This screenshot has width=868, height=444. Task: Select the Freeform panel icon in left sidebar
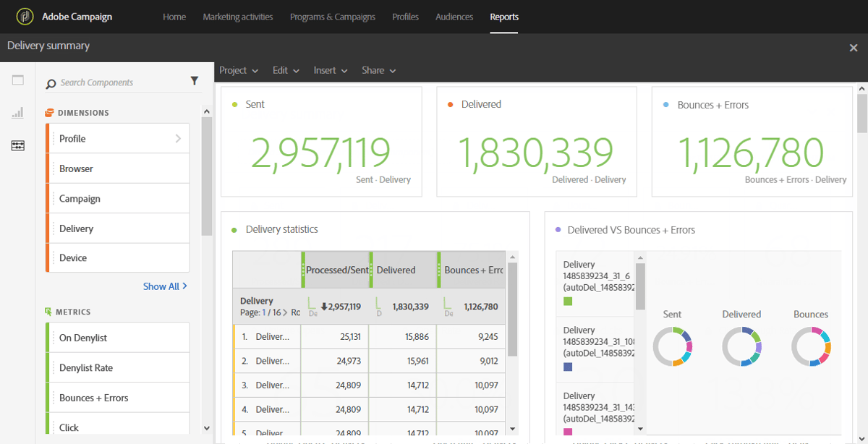click(x=17, y=80)
